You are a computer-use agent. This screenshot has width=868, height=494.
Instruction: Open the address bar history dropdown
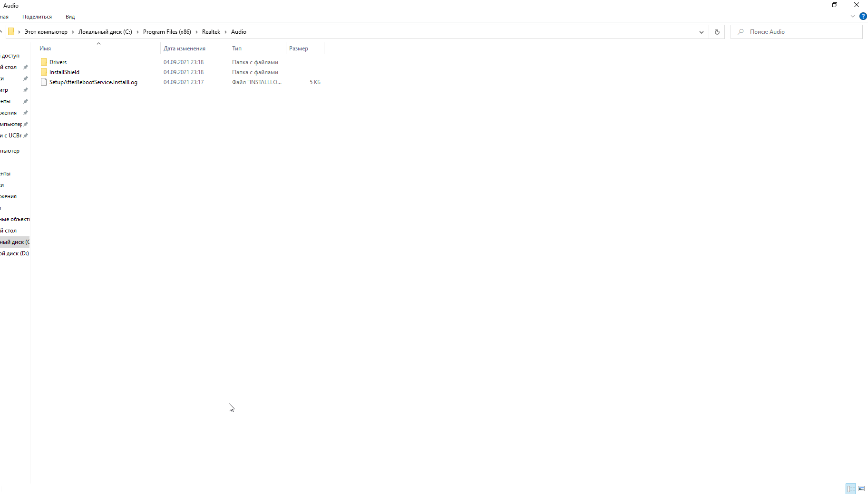(701, 32)
